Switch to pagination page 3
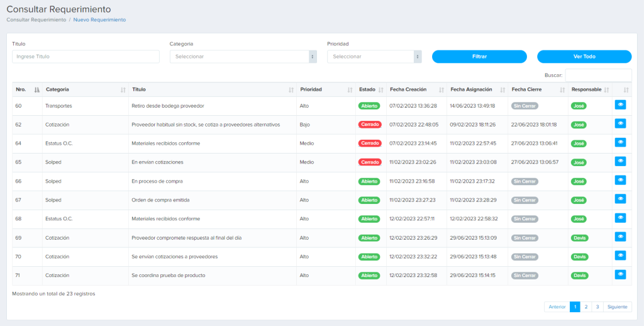 [x=597, y=306]
